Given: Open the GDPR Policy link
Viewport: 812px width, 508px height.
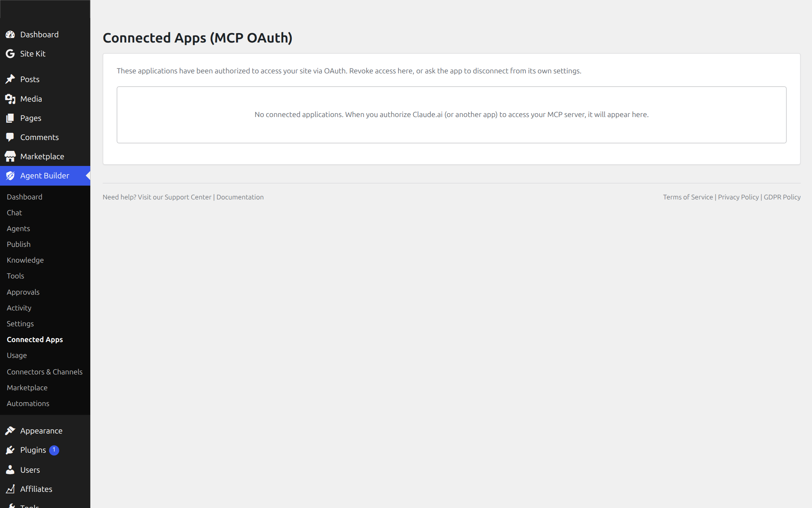Looking at the screenshot, I should [x=782, y=197].
